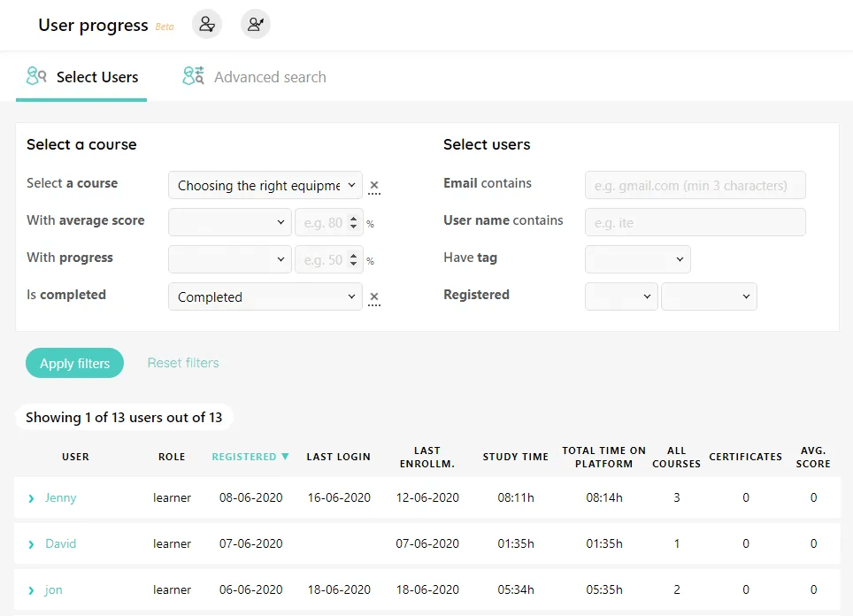The height and width of the screenshot is (616, 853).
Task: Open the average score comparison dropdown
Action: tap(229, 222)
